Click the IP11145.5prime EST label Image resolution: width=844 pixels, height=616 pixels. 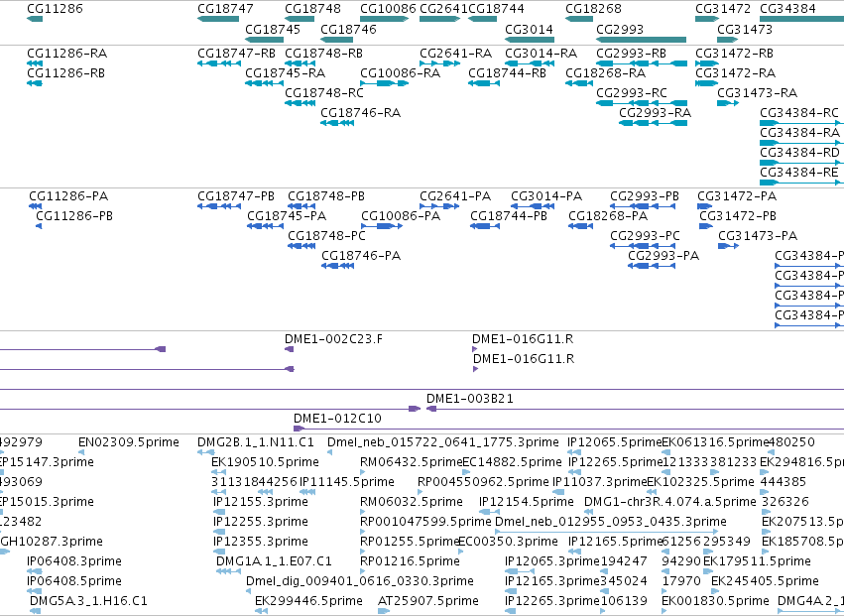[347, 481]
